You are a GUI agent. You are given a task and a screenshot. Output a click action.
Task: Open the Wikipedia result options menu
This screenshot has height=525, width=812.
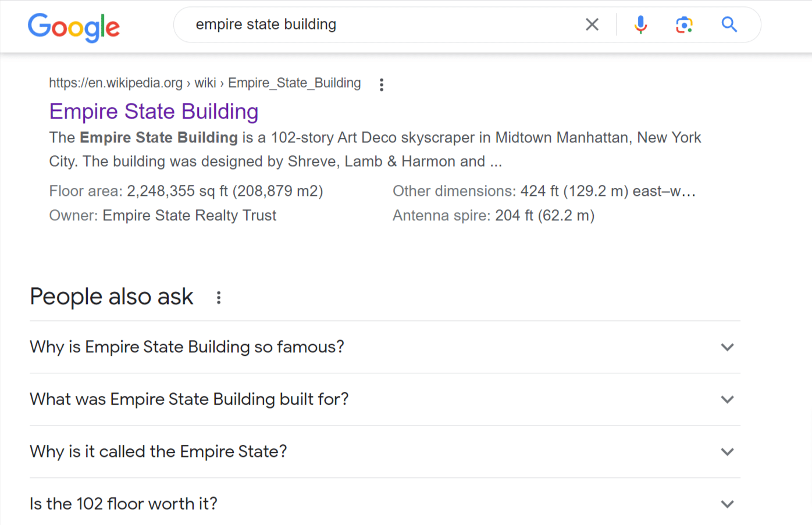(382, 85)
